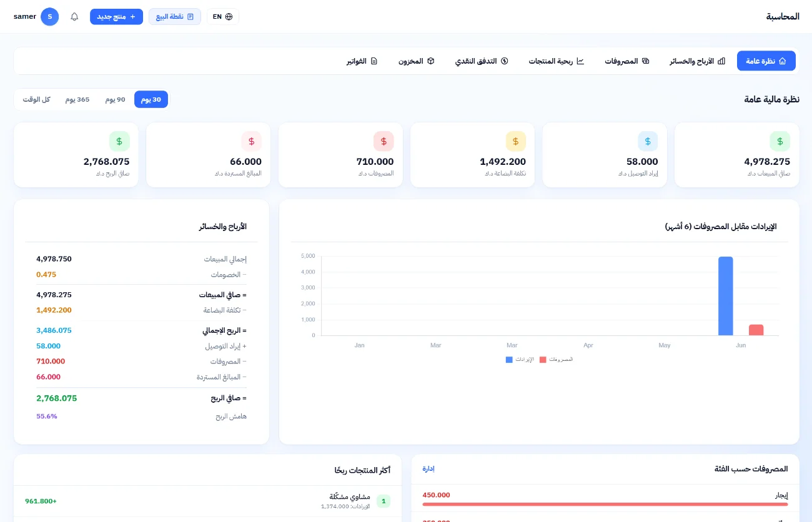This screenshot has width=812, height=522.
Task: Open the إدارة manage link for expenses
Action: tap(428, 469)
